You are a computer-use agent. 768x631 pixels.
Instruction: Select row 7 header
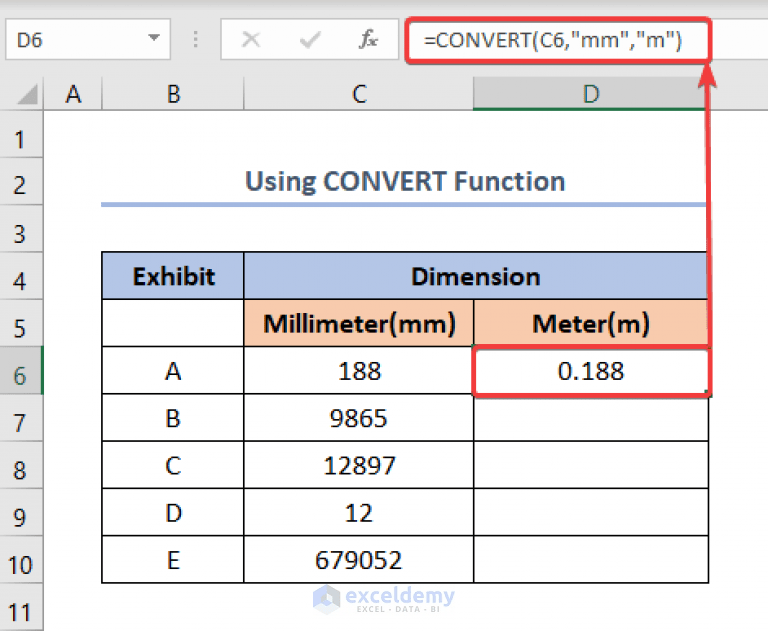21,418
